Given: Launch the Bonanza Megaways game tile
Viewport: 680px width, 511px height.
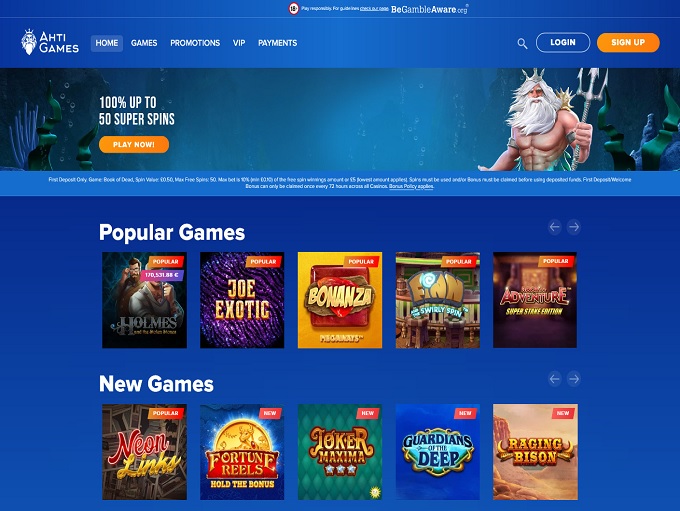Looking at the screenshot, I should (340, 300).
